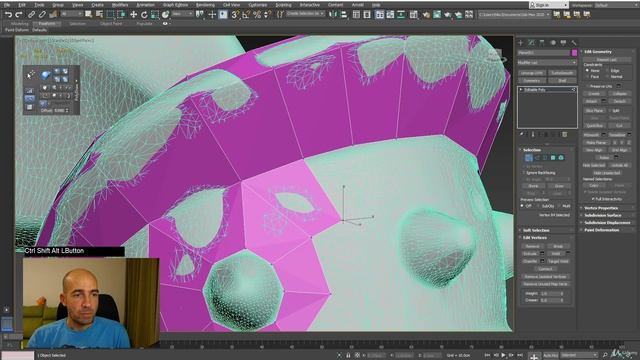Click the Select by Name icon

click(99, 15)
